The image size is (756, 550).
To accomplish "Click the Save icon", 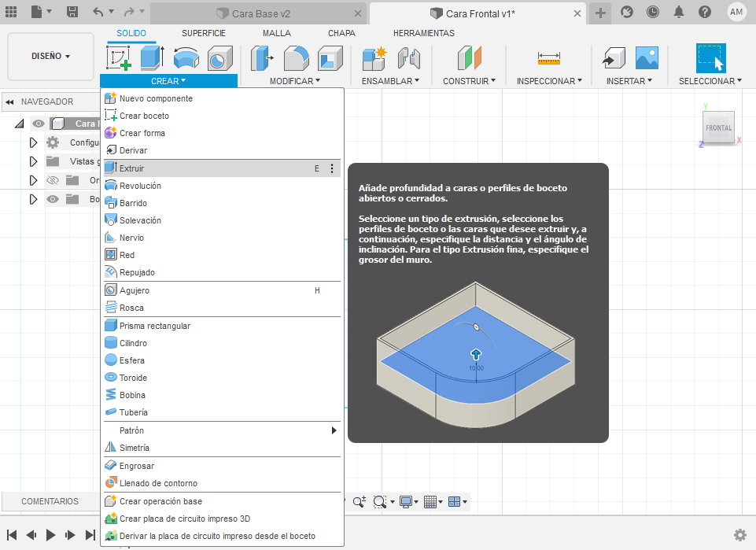I will (x=72, y=12).
